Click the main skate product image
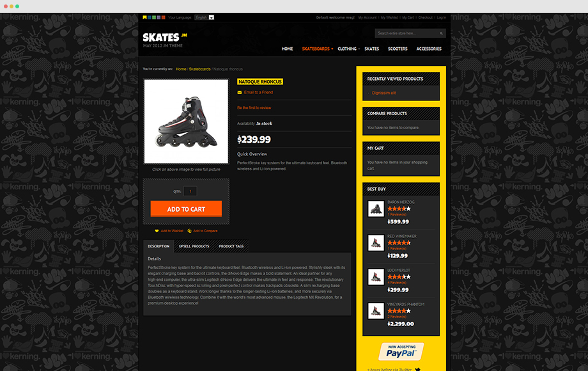This screenshot has width=588, height=371. tap(186, 121)
